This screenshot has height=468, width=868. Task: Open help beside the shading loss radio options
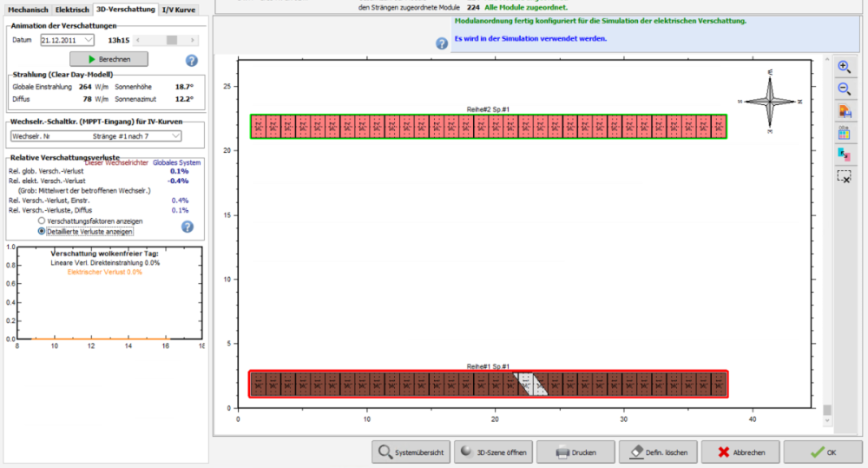tap(187, 227)
